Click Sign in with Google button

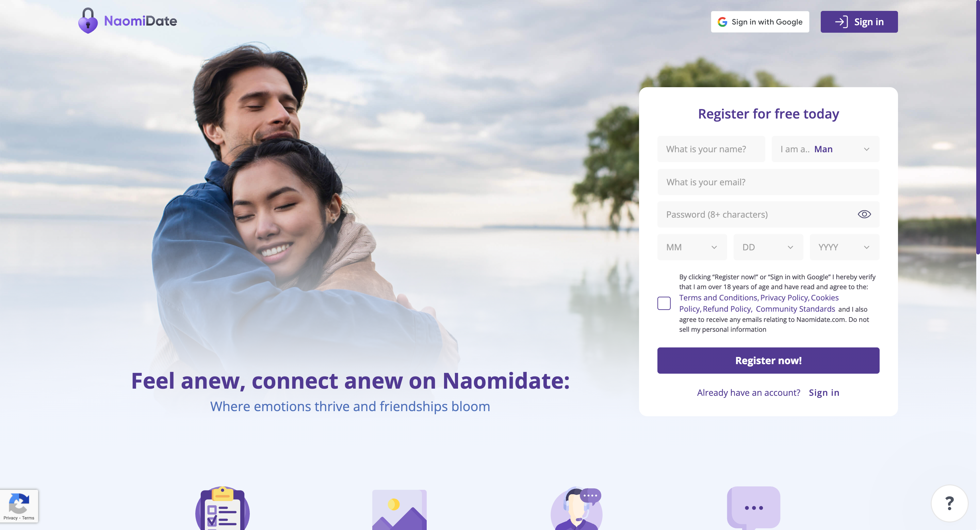point(760,22)
